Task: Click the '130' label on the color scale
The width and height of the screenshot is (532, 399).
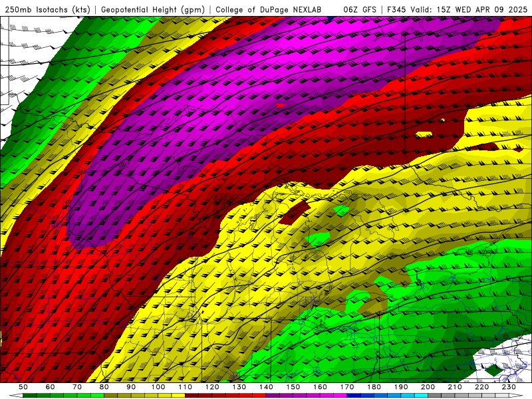Action: tap(239, 387)
